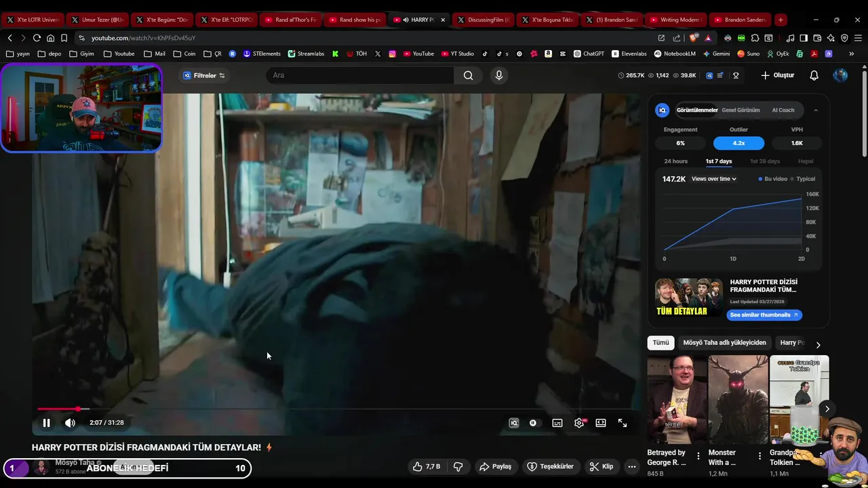Select the Genel Görünüm tab

[x=741, y=110]
